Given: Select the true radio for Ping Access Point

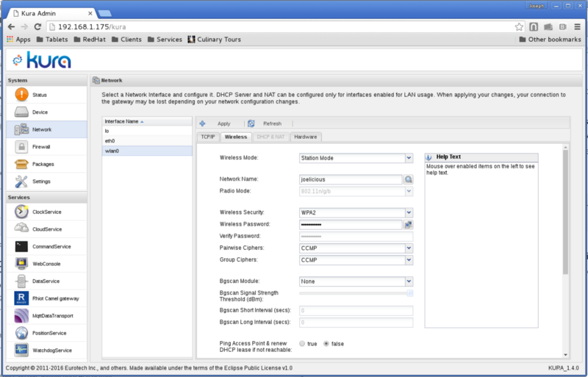Looking at the screenshot, I should [302, 343].
